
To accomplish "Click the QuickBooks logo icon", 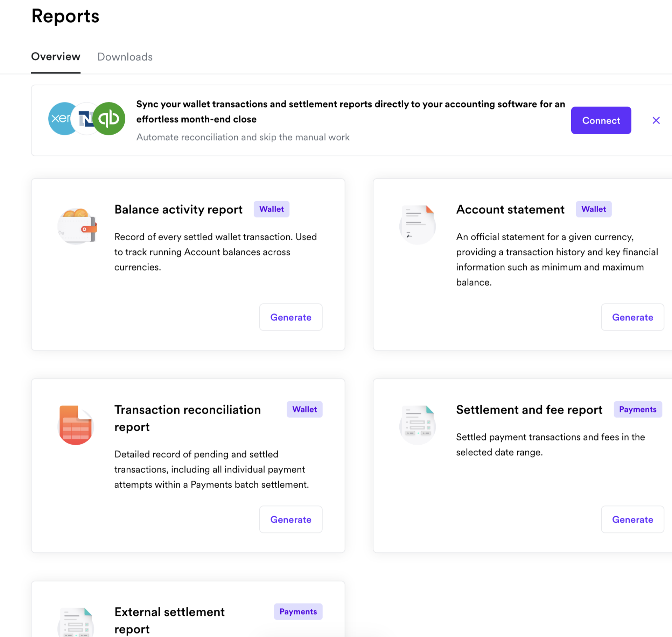I will (110, 119).
